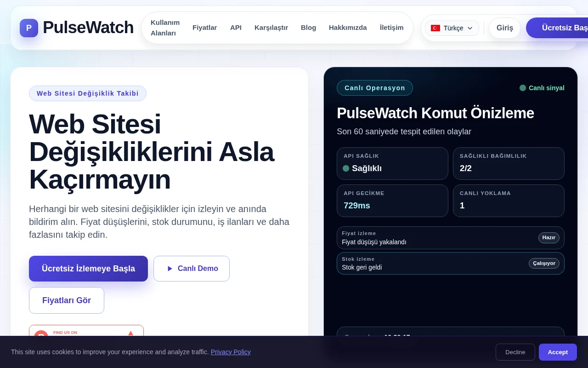588x368 pixels.
Task: Open the Privacy Policy link
Action: pyautogui.click(x=231, y=352)
